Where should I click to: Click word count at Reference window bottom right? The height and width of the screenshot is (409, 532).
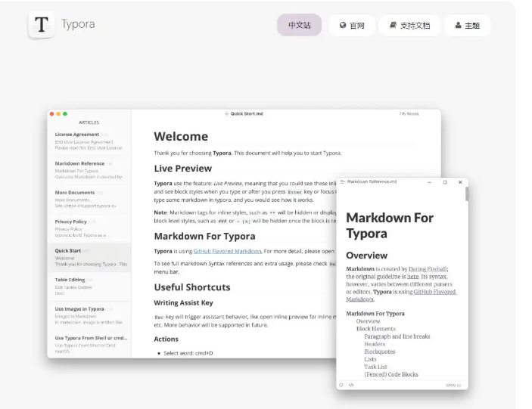[453, 386]
